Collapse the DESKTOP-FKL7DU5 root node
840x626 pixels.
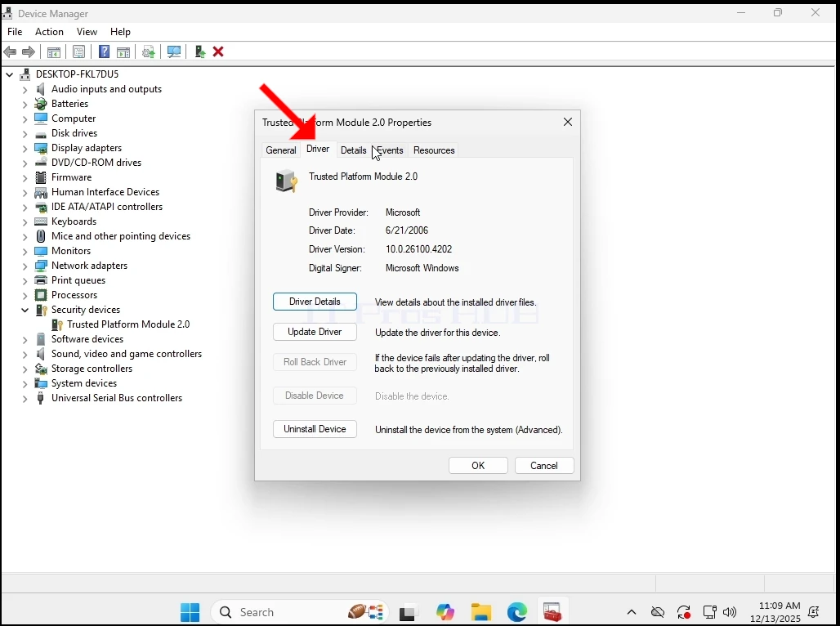pyautogui.click(x=9, y=74)
